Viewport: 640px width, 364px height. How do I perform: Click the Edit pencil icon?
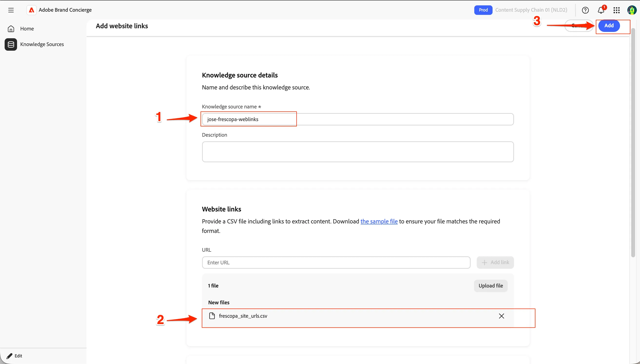coord(10,356)
